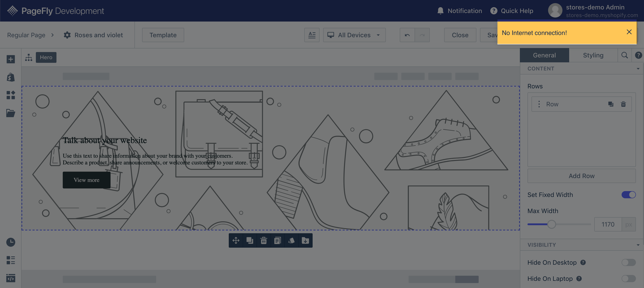The height and width of the screenshot is (288, 644).
Task: Open the custom code icon
Action: (x=11, y=278)
